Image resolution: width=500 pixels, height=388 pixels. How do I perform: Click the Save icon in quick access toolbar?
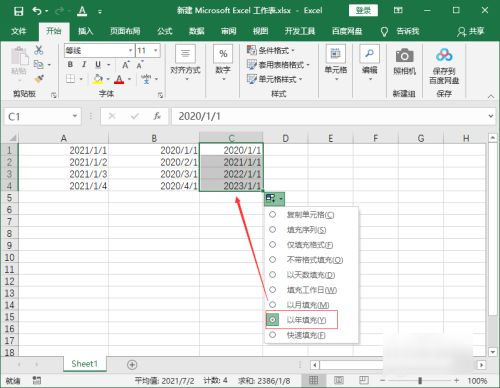[x=18, y=11]
